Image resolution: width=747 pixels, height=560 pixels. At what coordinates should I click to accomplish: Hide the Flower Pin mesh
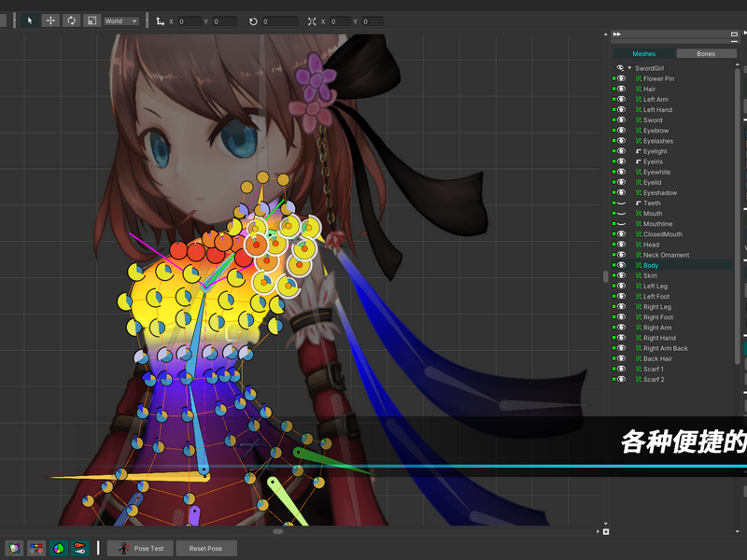click(x=621, y=78)
